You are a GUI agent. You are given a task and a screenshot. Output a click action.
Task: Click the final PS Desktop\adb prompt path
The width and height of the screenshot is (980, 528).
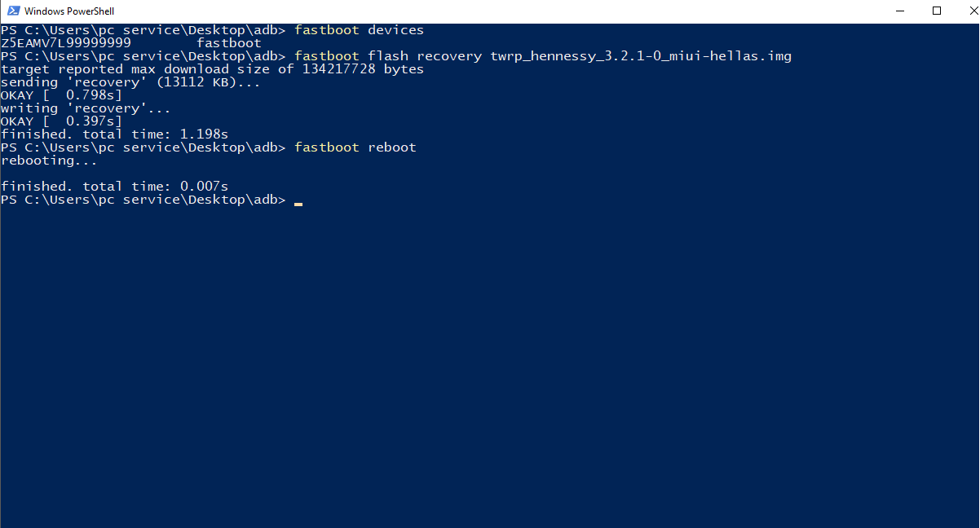coord(143,200)
